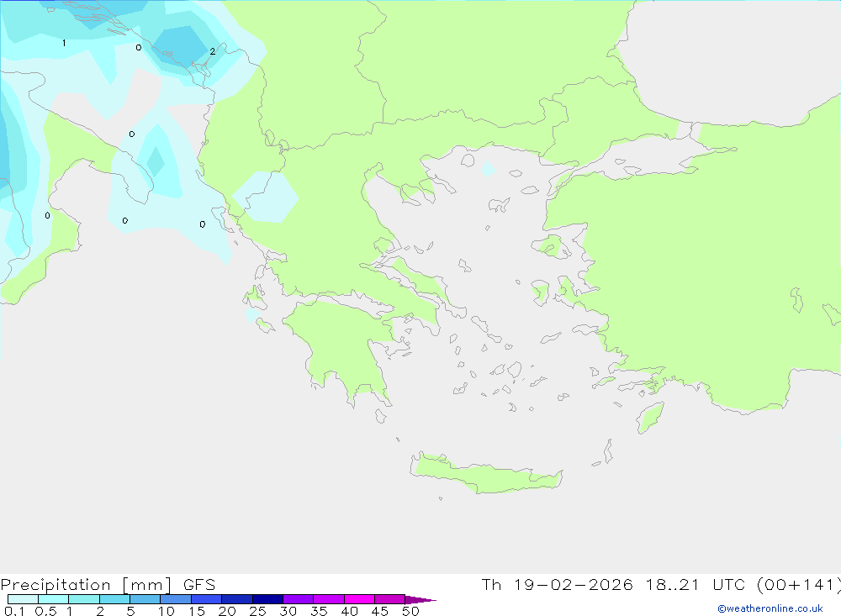Click the 'Precipitation [mm] GFS' title text
This screenshot has height=616, width=841.
[108, 584]
